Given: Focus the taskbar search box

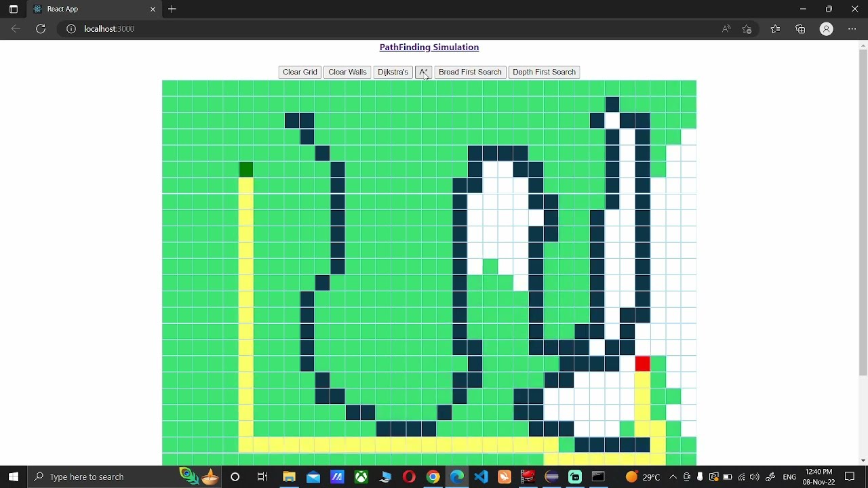Looking at the screenshot, I should click(x=102, y=476).
